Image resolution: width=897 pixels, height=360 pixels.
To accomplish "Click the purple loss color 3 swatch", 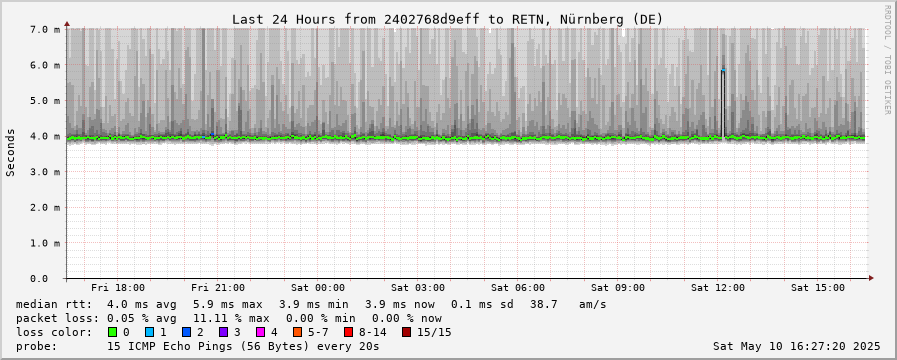I will [223, 332].
